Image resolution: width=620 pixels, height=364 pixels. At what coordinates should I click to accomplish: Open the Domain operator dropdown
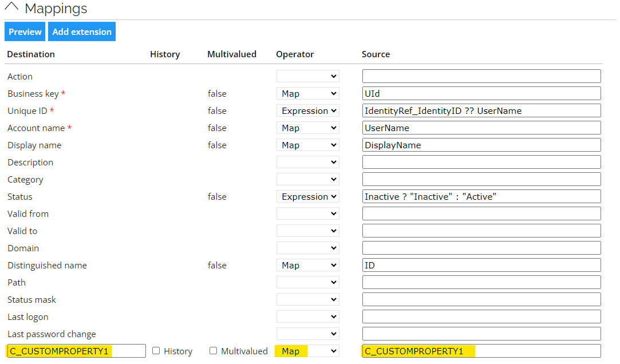(x=307, y=248)
